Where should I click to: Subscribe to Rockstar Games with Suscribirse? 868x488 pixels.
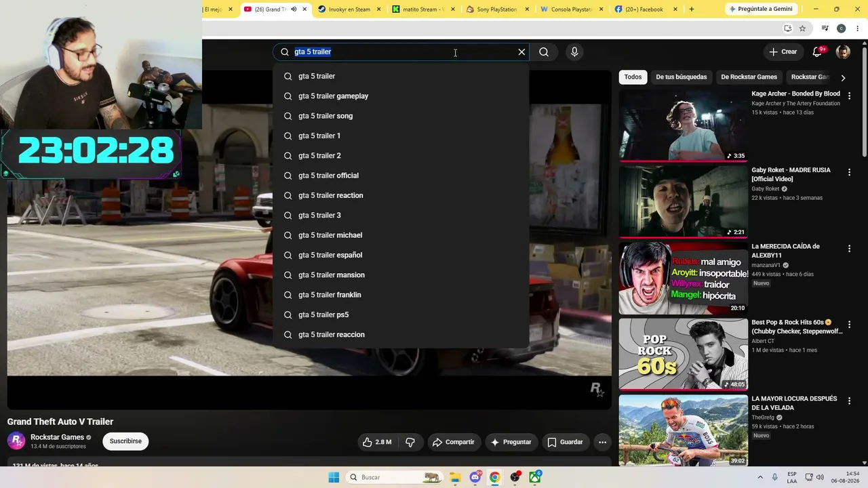125,441
